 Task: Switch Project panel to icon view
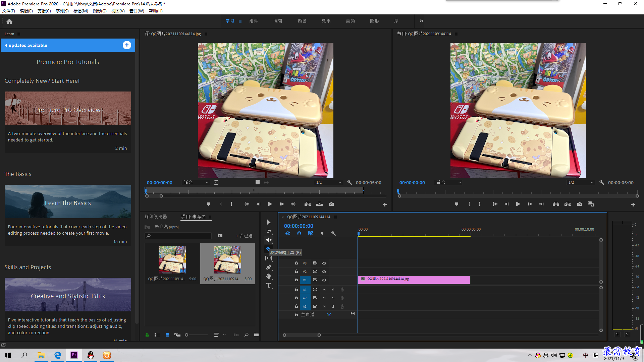(x=167, y=335)
